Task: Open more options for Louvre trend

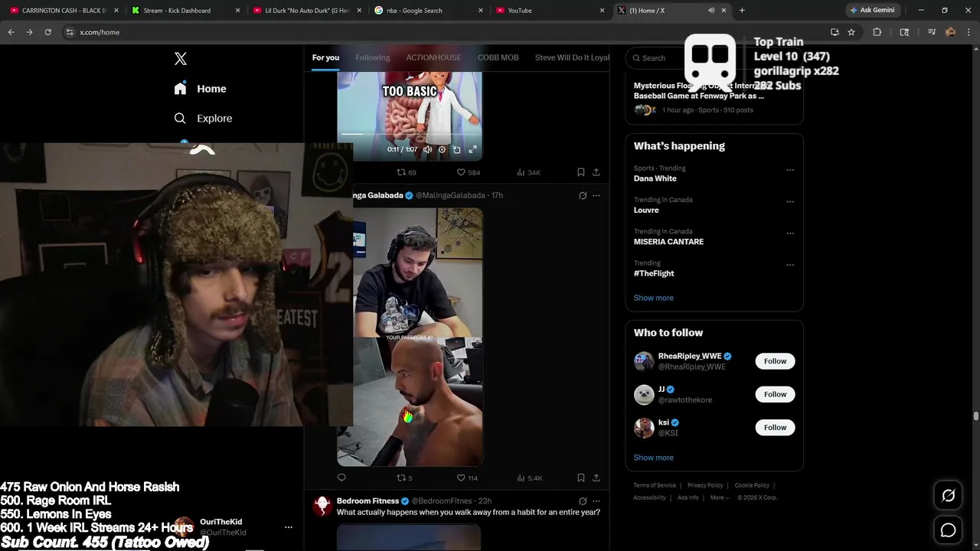Action: tap(790, 202)
